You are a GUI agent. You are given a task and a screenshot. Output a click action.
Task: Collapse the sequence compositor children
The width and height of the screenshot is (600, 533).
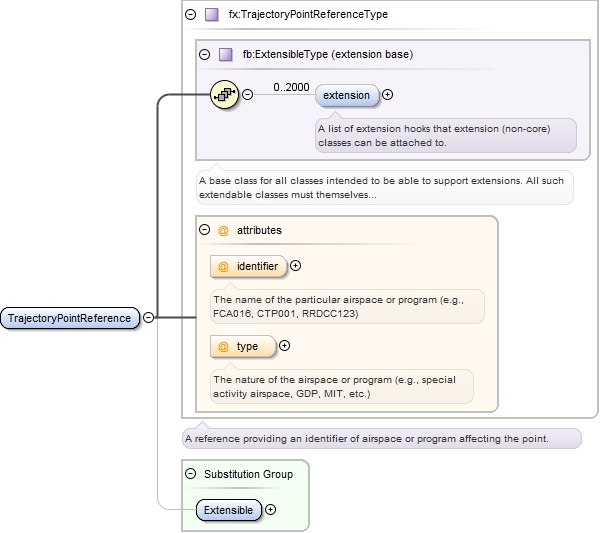pyautogui.click(x=248, y=95)
